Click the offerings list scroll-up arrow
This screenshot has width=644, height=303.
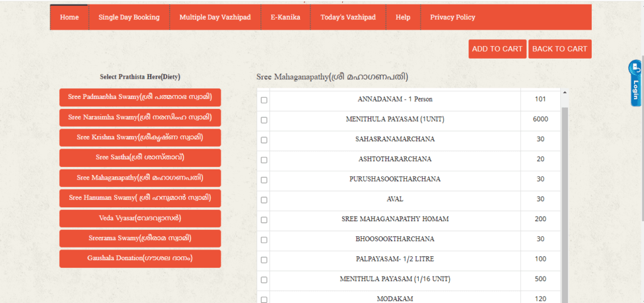click(x=564, y=93)
